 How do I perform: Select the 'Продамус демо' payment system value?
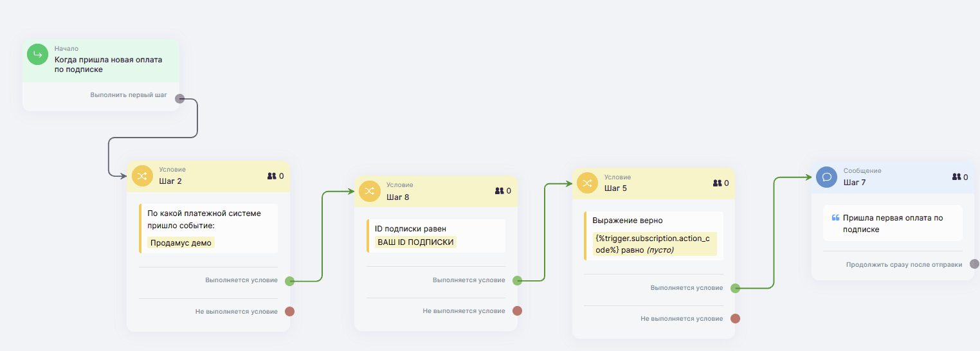(x=181, y=242)
